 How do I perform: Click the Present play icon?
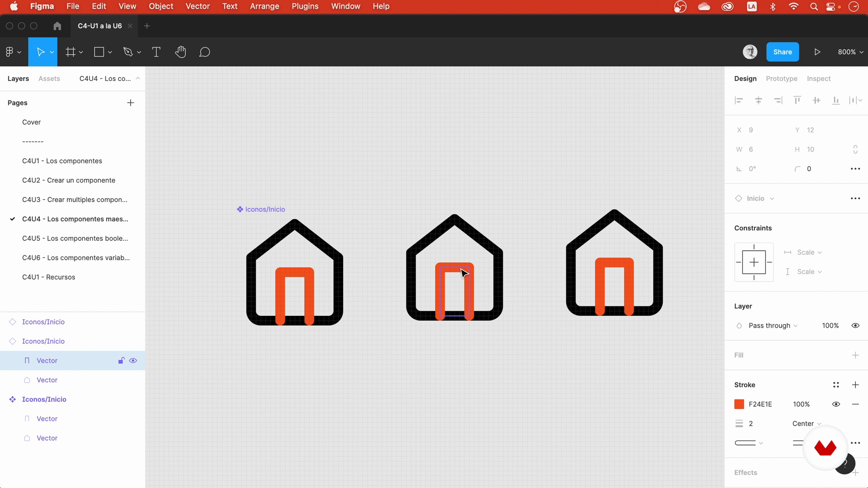click(x=817, y=52)
